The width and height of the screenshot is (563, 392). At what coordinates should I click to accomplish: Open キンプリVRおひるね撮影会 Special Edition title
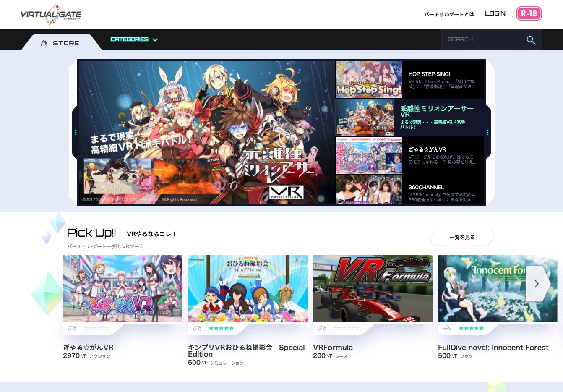pos(246,351)
